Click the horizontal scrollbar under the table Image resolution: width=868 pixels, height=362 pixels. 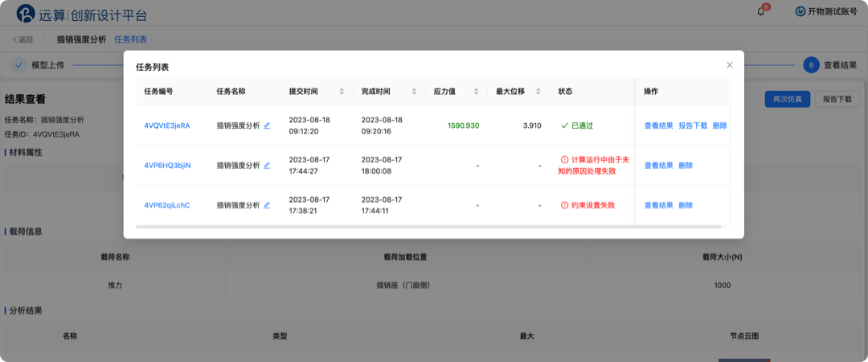[428, 226]
